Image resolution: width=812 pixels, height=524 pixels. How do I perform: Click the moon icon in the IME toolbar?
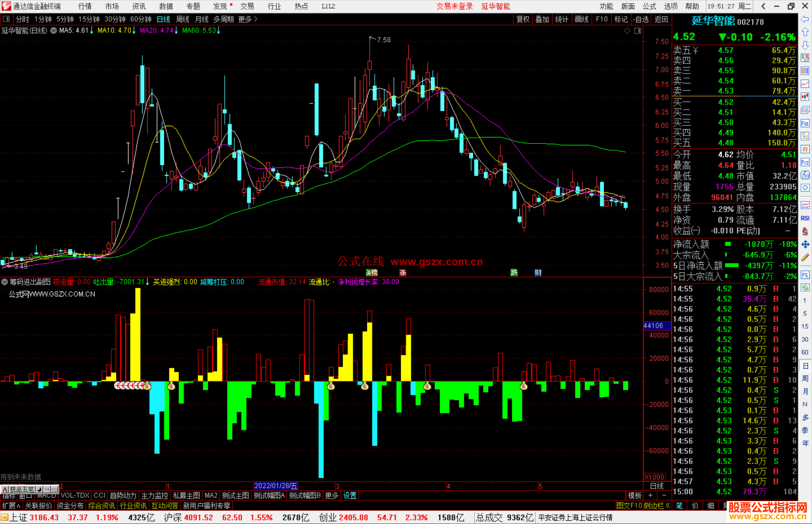39,489
